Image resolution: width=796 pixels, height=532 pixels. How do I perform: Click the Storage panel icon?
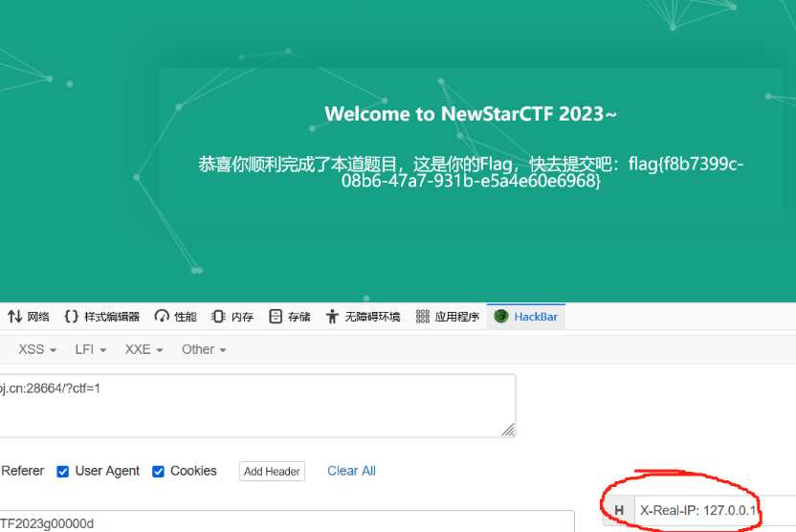(x=276, y=317)
